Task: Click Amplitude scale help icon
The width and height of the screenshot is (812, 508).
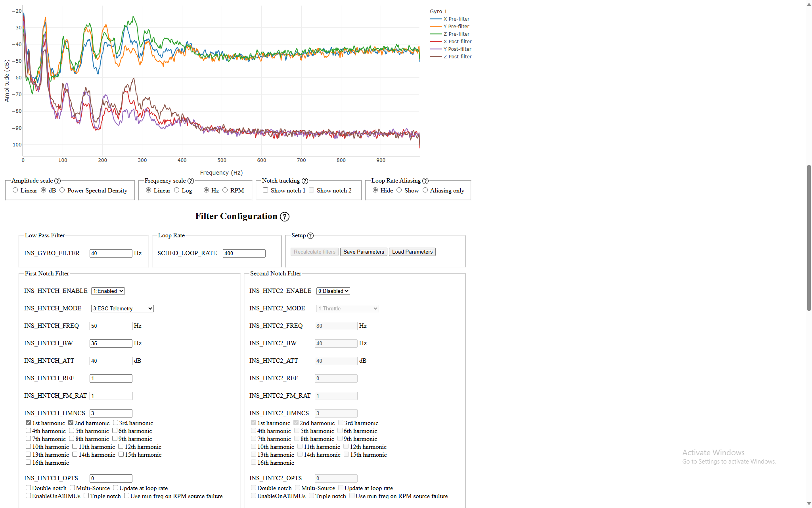Action: click(x=57, y=181)
